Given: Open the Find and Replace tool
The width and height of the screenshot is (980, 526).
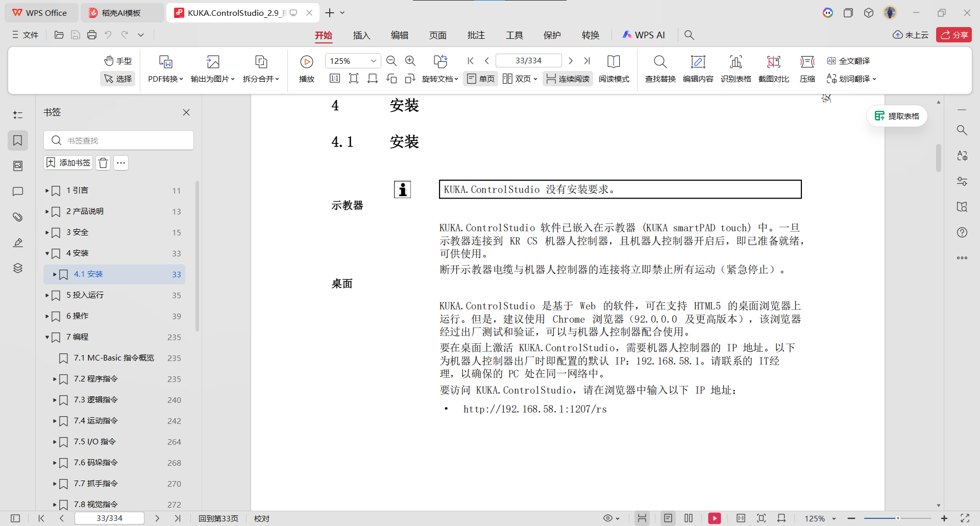Looking at the screenshot, I should (x=660, y=62).
